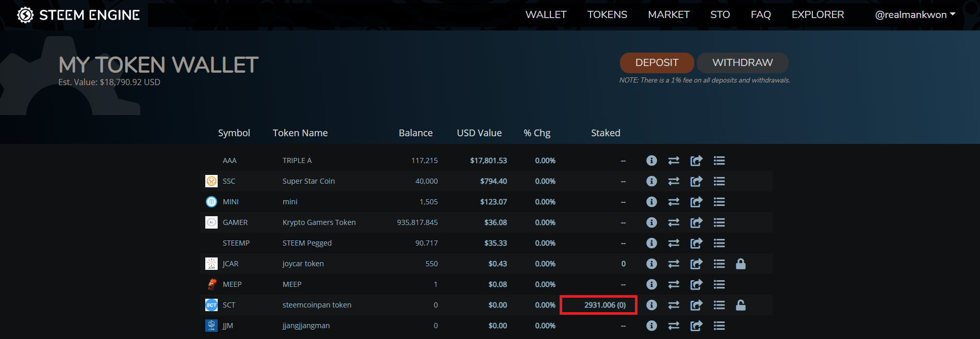Click the DEPOSIT button
This screenshot has height=339, width=980.
657,62
